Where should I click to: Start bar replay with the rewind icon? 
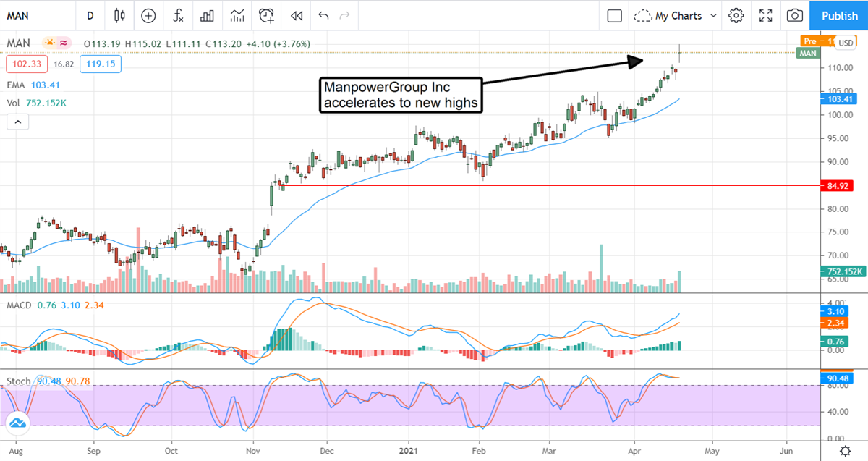pos(295,15)
